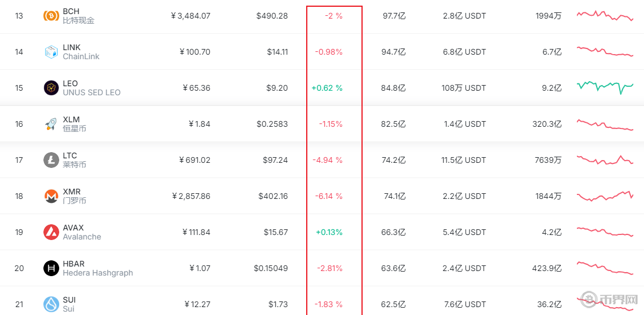Open the BCH coin name link
The width and height of the screenshot is (644, 315).
click(x=71, y=11)
